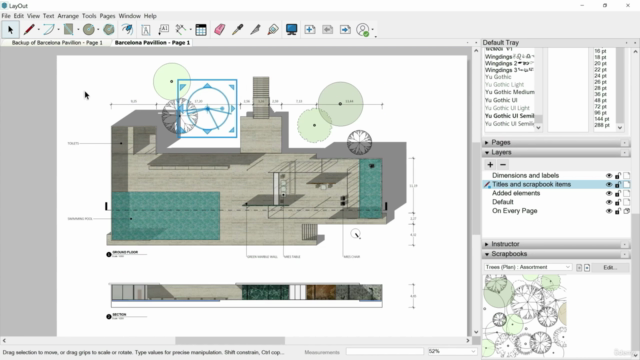Expand the Pages panel
The image size is (640, 360).
click(x=487, y=142)
